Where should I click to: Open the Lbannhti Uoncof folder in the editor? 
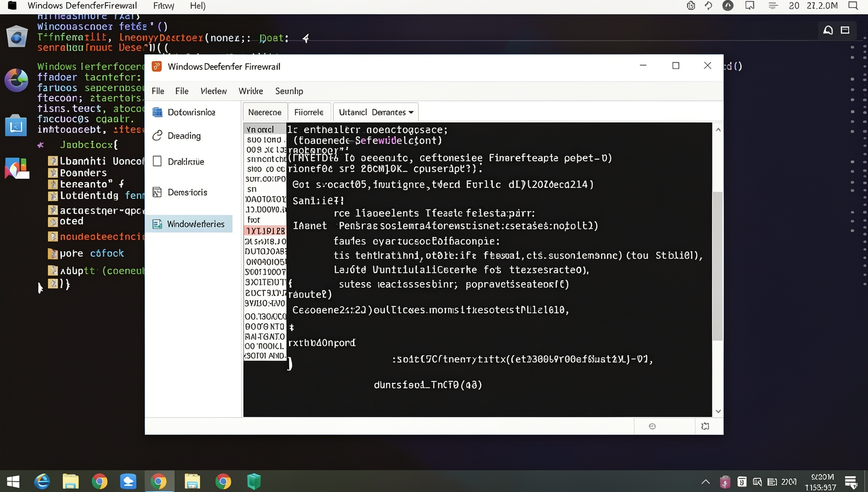(96, 161)
